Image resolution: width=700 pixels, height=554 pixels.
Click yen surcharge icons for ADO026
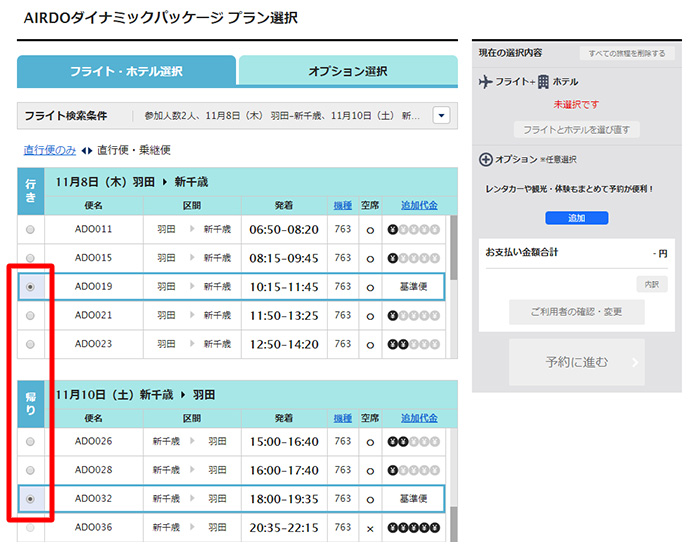413,442
